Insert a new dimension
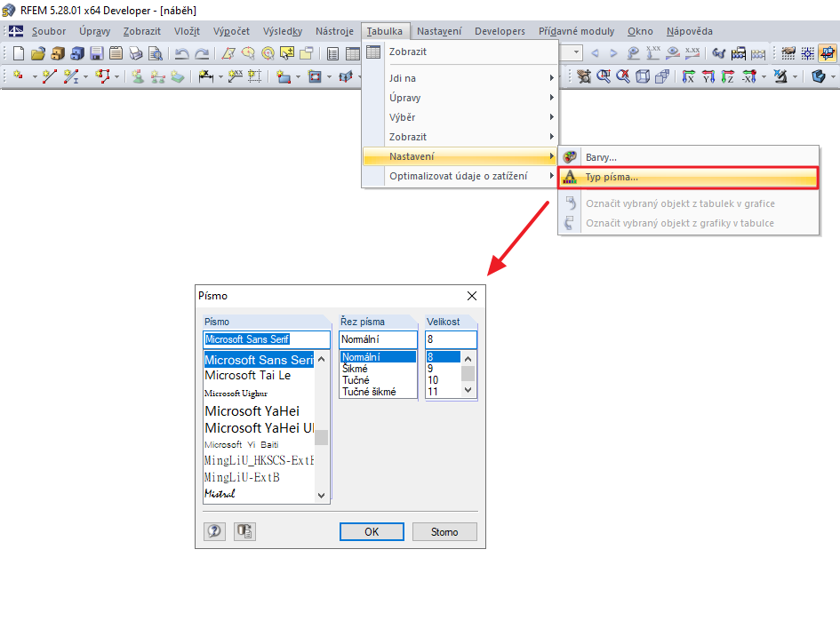 click(x=205, y=76)
